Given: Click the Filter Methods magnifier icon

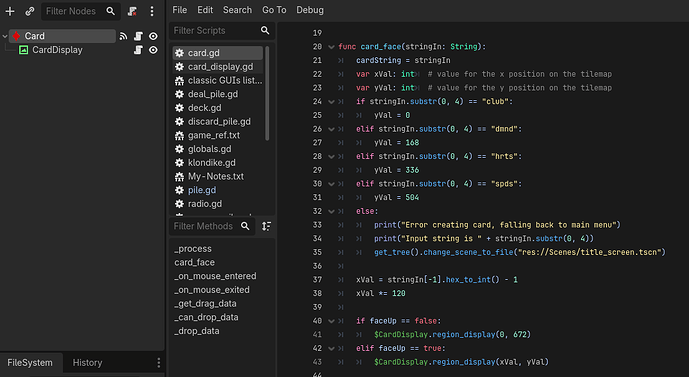Looking at the screenshot, I should 245,226.
